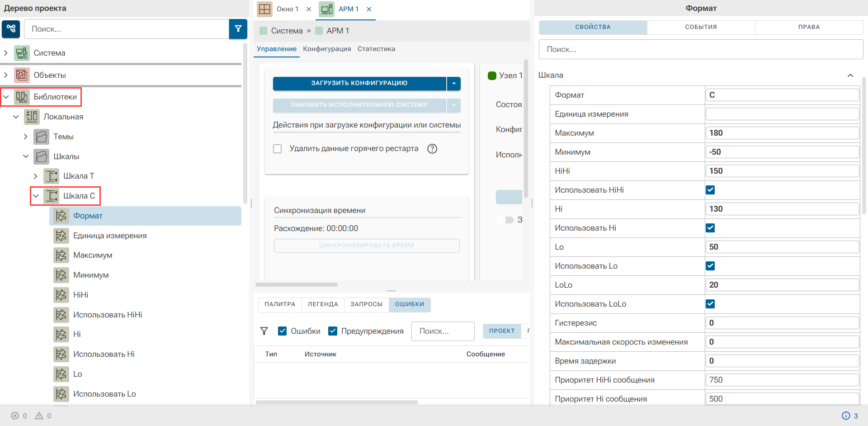868x426 pixels.
Task: Click the HiHi parameter icon in tree
Action: 61,295
